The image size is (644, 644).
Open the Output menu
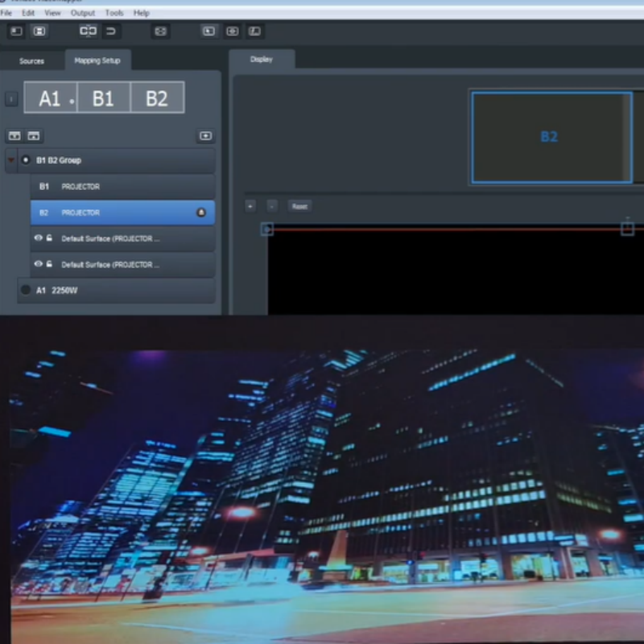[x=82, y=13]
